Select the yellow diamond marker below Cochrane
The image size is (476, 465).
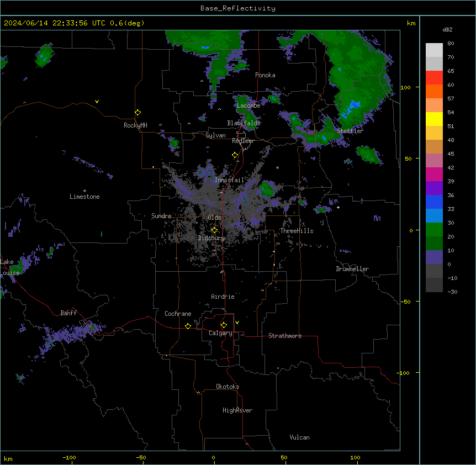coord(188,326)
